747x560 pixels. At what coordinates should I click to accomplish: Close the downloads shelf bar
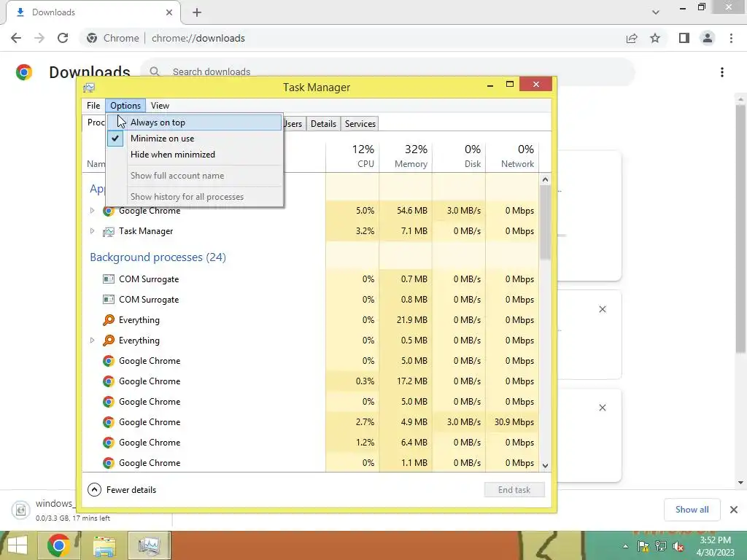click(734, 510)
